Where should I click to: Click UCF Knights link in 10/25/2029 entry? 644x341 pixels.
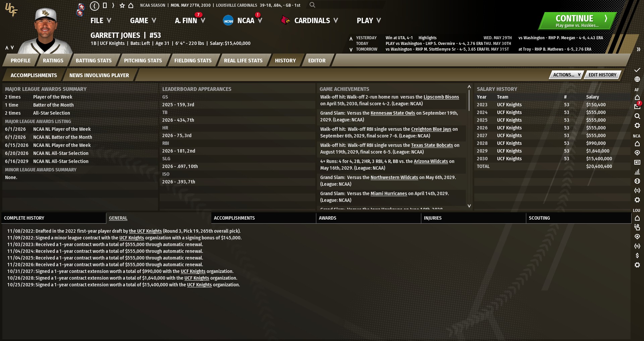point(199,285)
